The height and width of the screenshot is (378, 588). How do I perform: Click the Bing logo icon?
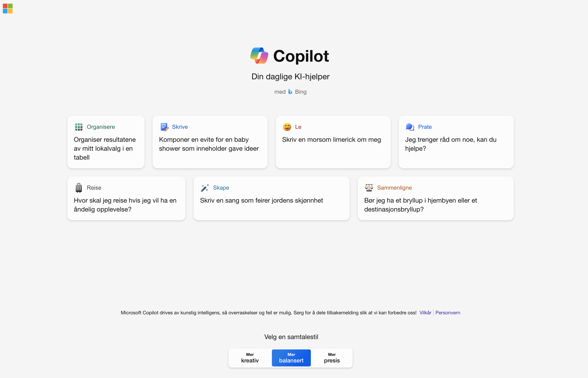pos(290,91)
